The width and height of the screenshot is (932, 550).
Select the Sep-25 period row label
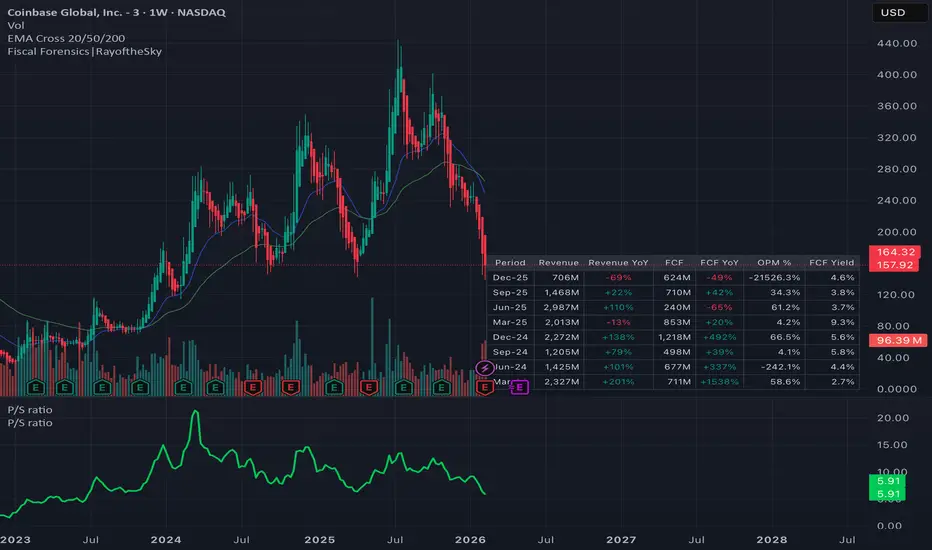click(x=510, y=293)
